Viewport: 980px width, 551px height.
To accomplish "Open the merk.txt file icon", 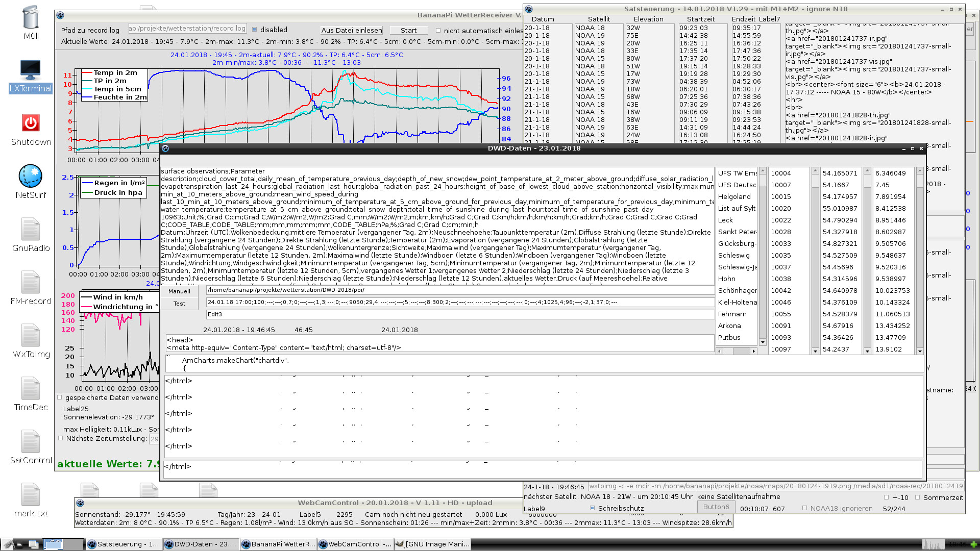I will click(x=31, y=494).
